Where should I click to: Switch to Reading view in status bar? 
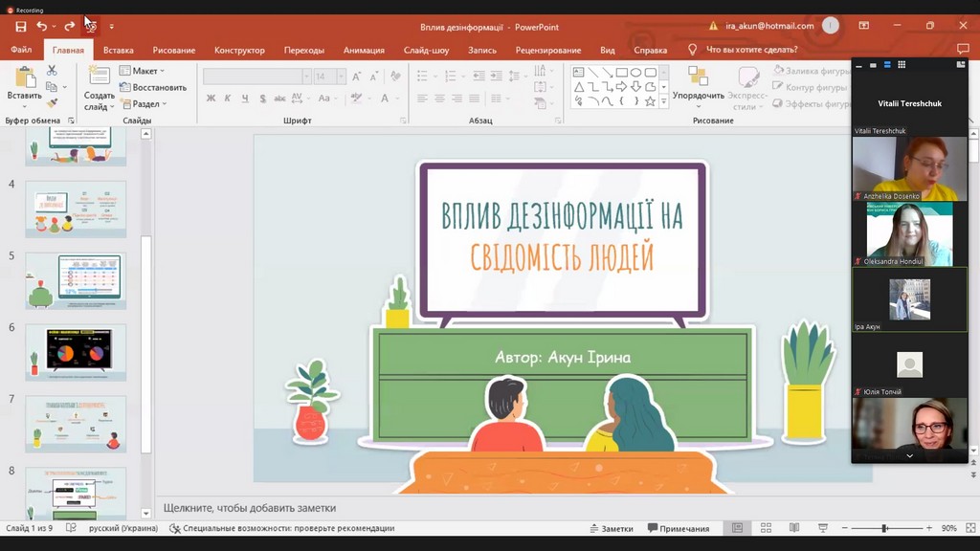[794, 528]
